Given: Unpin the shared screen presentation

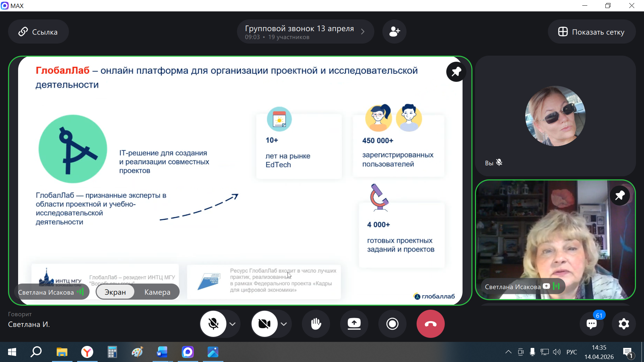Looking at the screenshot, I should [456, 72].
